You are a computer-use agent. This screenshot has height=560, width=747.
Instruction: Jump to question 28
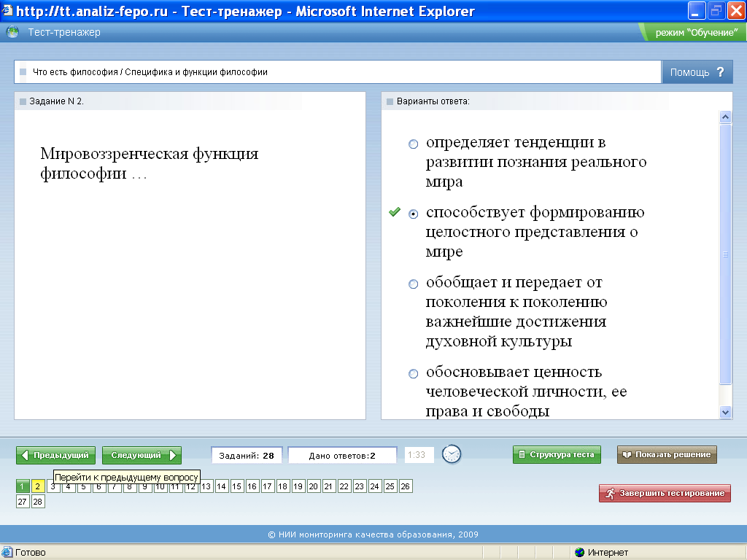(38, 502)
